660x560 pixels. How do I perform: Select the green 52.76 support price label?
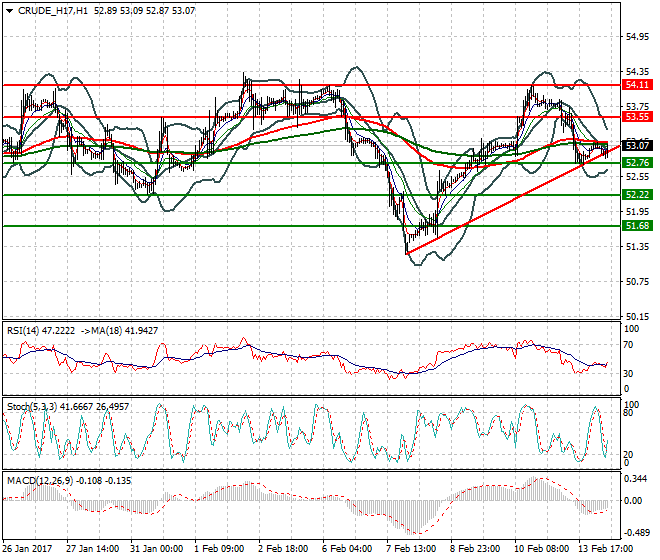tap(637, 163)
